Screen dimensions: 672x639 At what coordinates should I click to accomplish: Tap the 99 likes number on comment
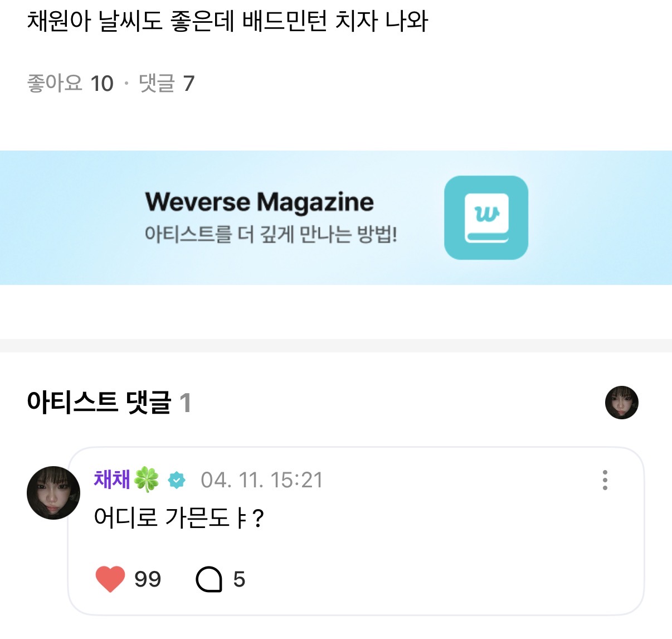(x=148, y=579)
